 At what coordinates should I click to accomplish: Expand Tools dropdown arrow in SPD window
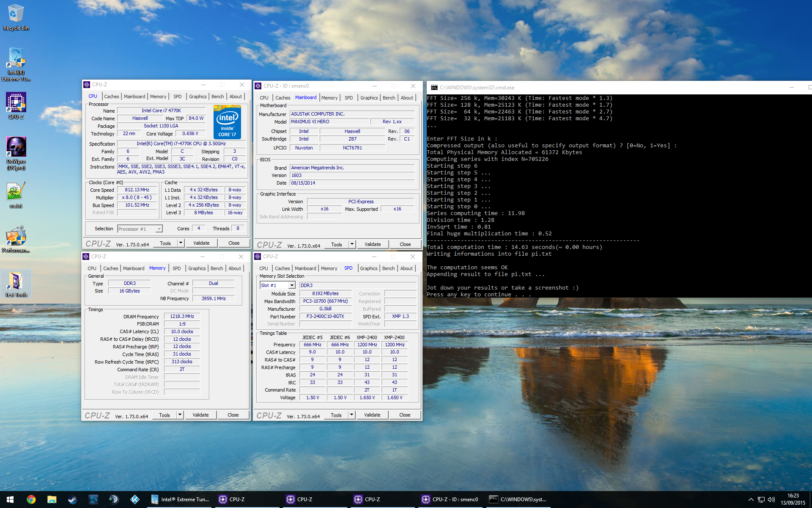351,415
